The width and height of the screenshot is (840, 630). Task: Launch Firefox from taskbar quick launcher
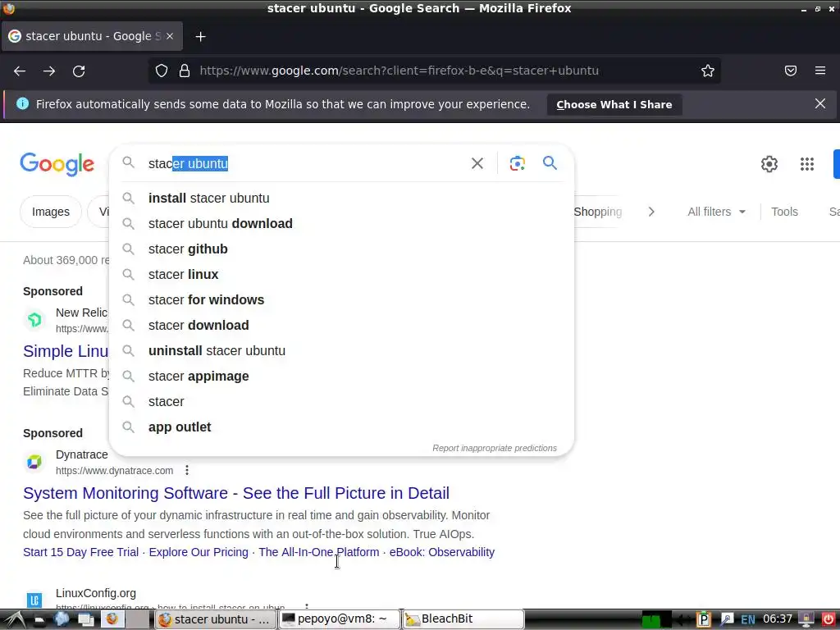(x=112, y=619)
